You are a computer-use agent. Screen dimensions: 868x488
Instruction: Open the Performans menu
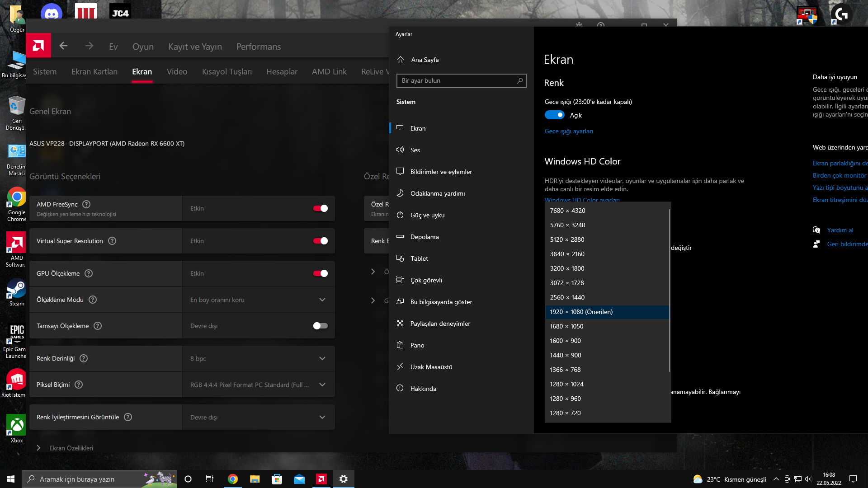258,47
